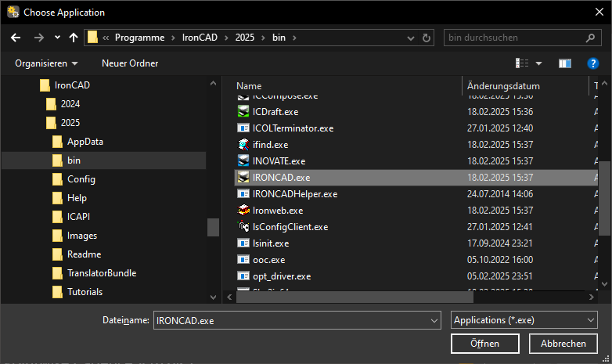Open the Organisieren menu

point(46,63)
